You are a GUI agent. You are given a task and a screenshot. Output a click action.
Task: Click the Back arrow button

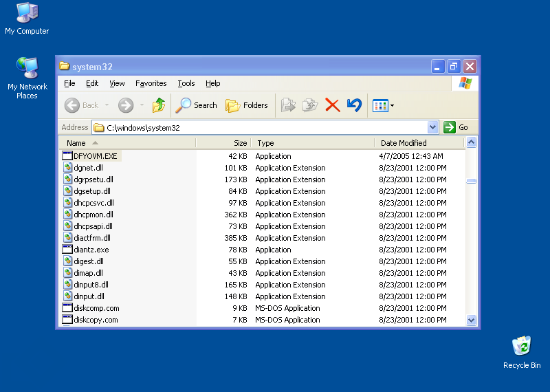82,105
